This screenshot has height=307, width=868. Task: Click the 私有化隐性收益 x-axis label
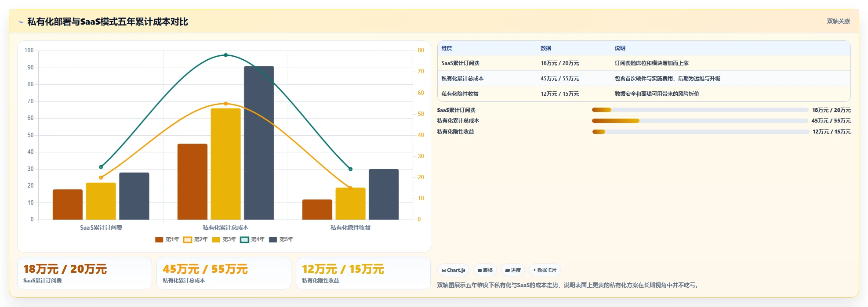pos(350,228)
